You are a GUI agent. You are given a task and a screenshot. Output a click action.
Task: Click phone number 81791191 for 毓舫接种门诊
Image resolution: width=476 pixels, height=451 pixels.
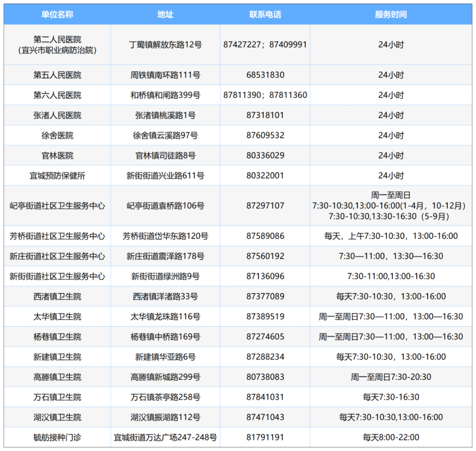[x=265, y=438]
